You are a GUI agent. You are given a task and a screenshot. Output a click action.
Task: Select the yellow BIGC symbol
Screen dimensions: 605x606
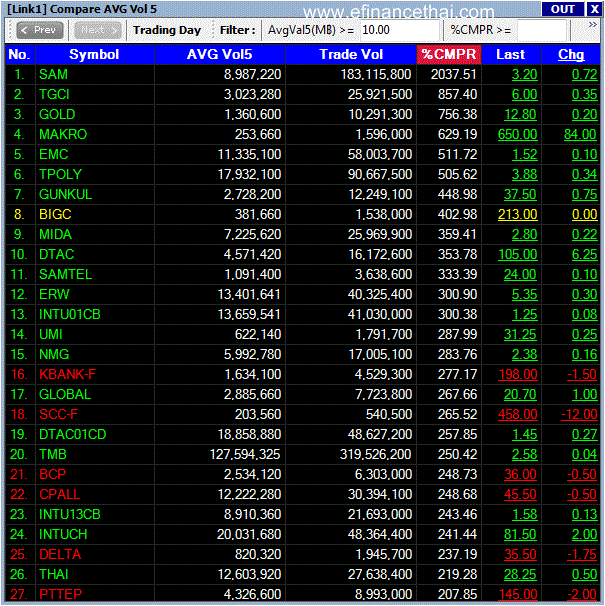[55, 214]
